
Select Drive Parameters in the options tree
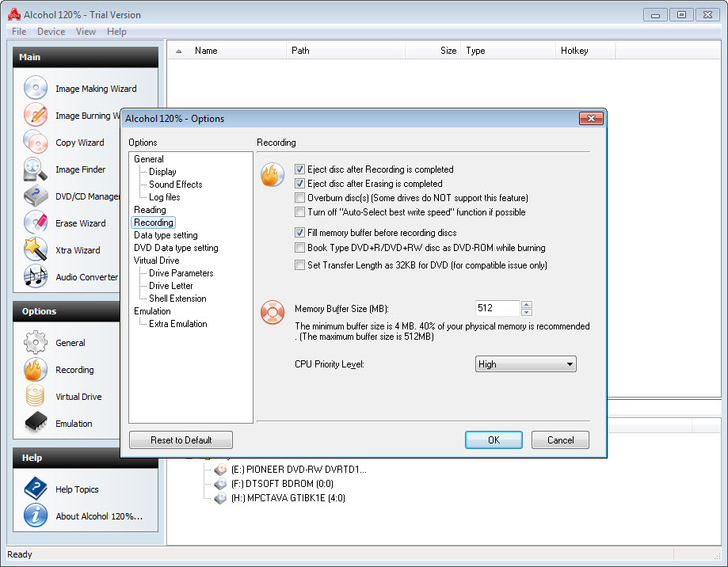(181, 273)
